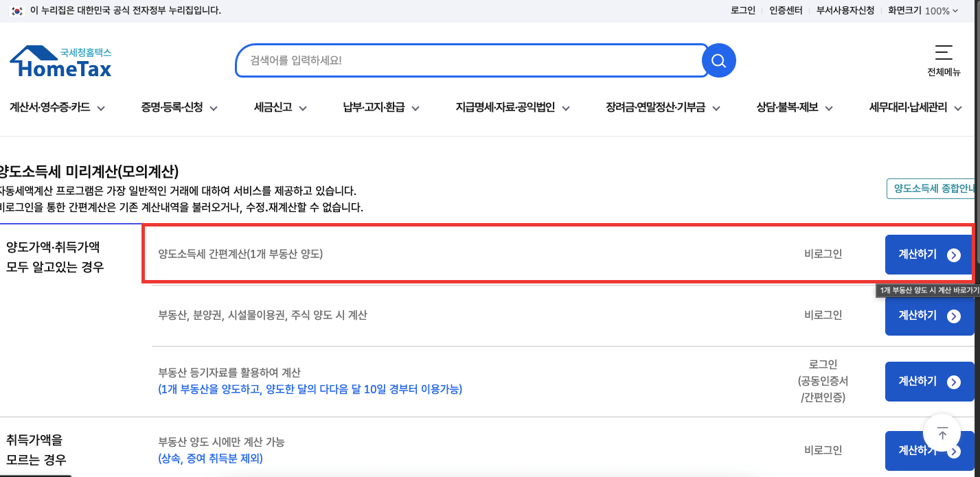Click the search magnifier icon
Image resolution: width=980 pixels, height=477 pixels.
tap(718, 60)
